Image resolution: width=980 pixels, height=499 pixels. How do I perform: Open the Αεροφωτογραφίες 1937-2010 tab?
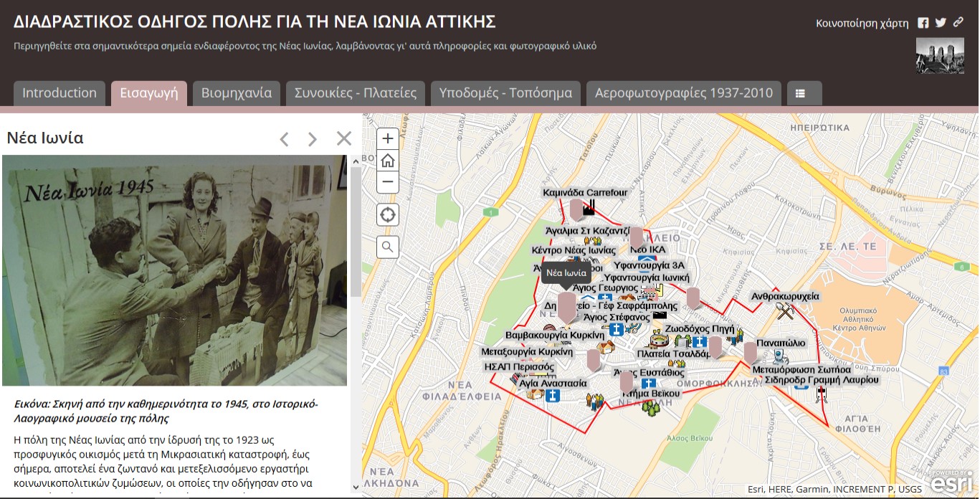pos(683,93)
